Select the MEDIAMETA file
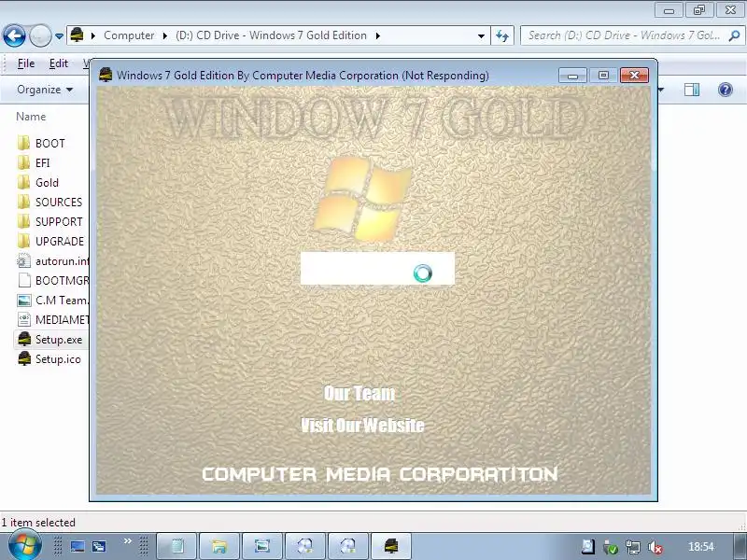747x560 pixels. (x=52, y=320)
